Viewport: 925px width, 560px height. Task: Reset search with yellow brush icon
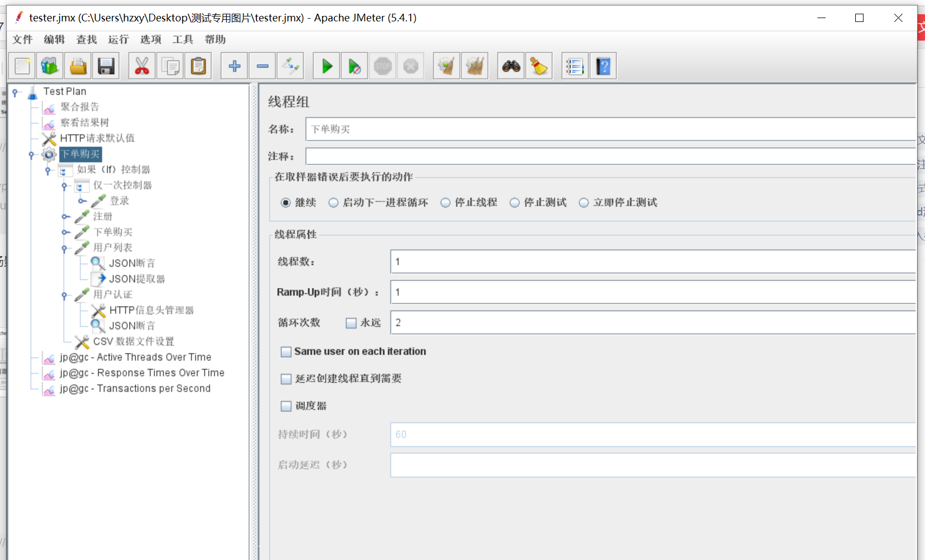tap(539, 66)
